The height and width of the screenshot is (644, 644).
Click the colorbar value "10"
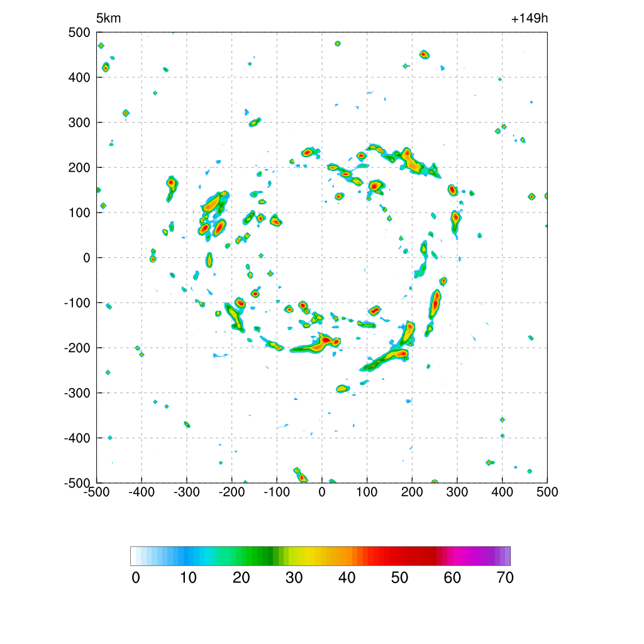[x=189, y=578]
